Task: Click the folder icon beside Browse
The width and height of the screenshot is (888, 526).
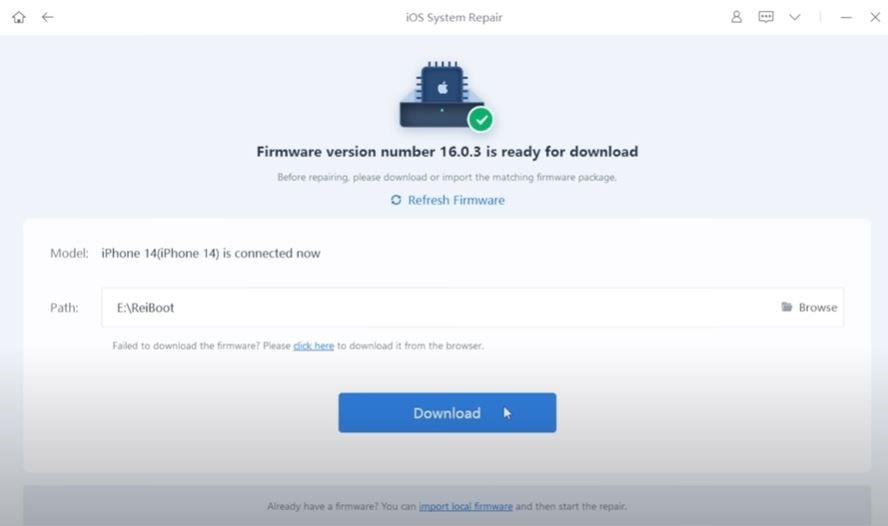Action: [787, 307]
